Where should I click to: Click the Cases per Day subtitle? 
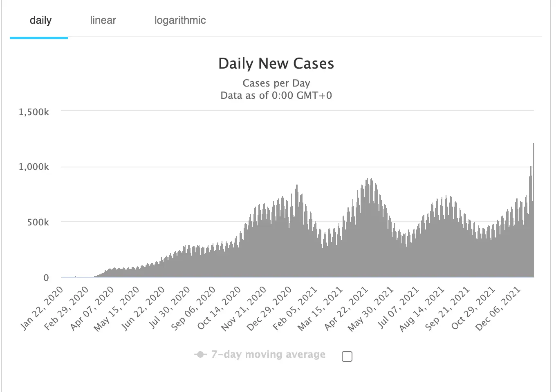pyautogui.click(x=276, y=83)
